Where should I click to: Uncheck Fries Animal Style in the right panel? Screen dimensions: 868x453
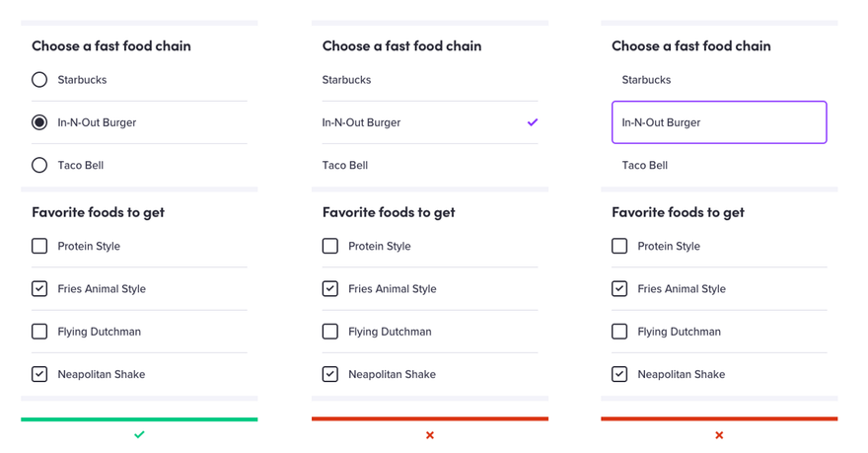pos(619,289)
